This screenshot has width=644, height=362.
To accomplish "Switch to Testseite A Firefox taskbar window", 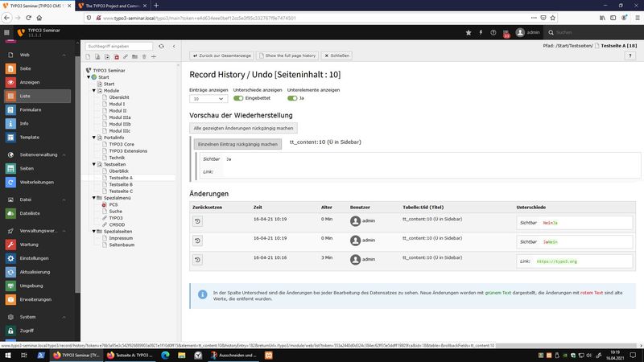I will point(130,356).
